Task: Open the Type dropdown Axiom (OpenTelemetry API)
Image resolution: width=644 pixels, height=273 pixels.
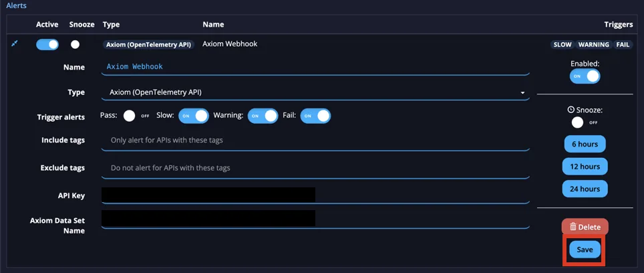Action: point(315,92)
